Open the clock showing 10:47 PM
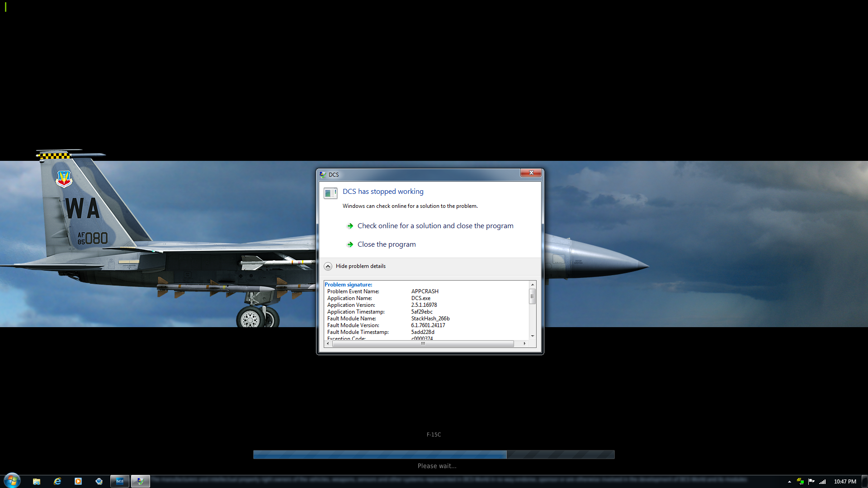868x488 pixels. click(845, 482)
